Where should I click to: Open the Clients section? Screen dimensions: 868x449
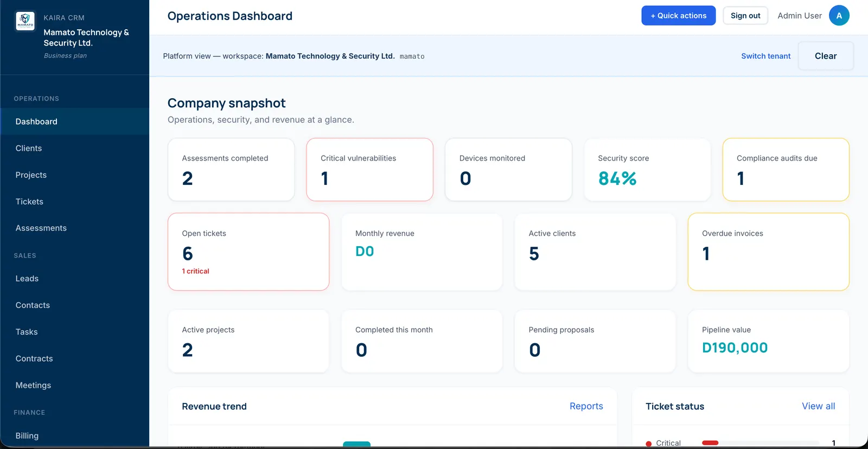pos(75,148)
